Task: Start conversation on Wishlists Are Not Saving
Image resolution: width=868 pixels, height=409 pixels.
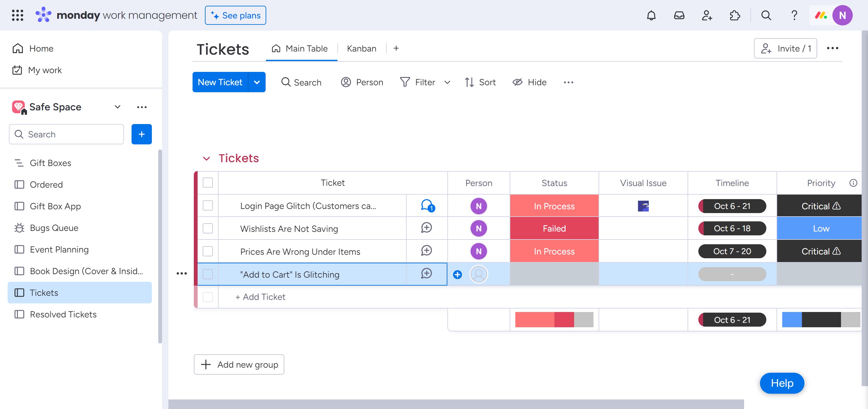Action: pyautogui.click(x=426, y=228)
